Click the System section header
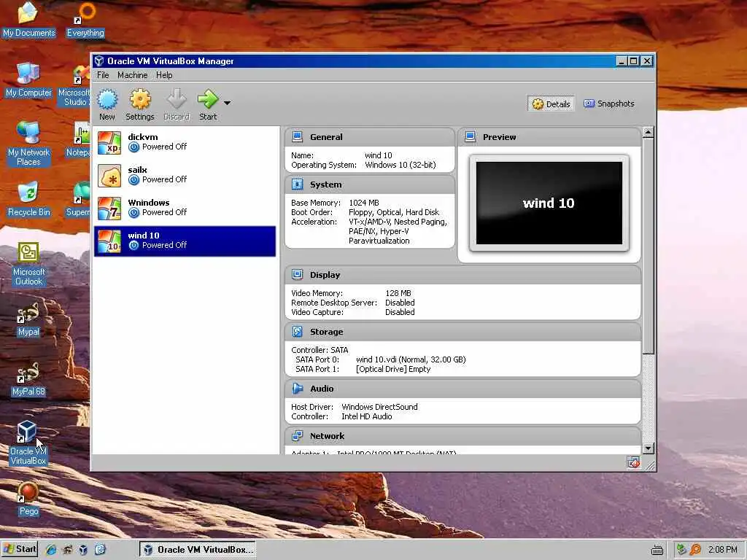 [370, 184]
